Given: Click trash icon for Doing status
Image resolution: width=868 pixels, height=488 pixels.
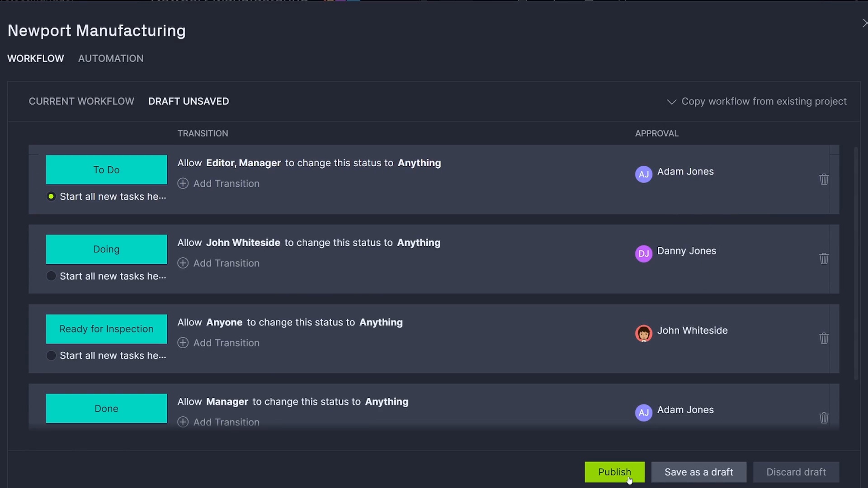Looking at the screenshot, I should click(824, 258).
